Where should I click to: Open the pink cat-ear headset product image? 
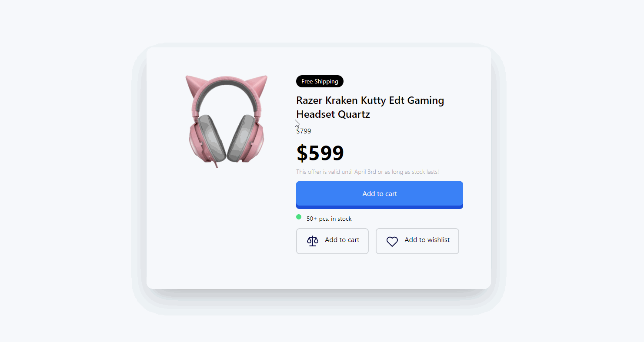pos(226,122)
